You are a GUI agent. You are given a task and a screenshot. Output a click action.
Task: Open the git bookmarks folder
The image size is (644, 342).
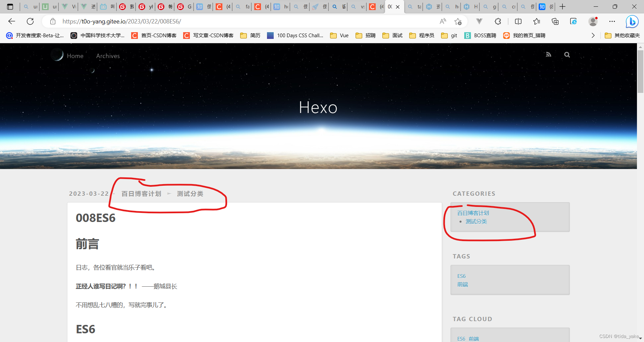(x=449, y=36)
